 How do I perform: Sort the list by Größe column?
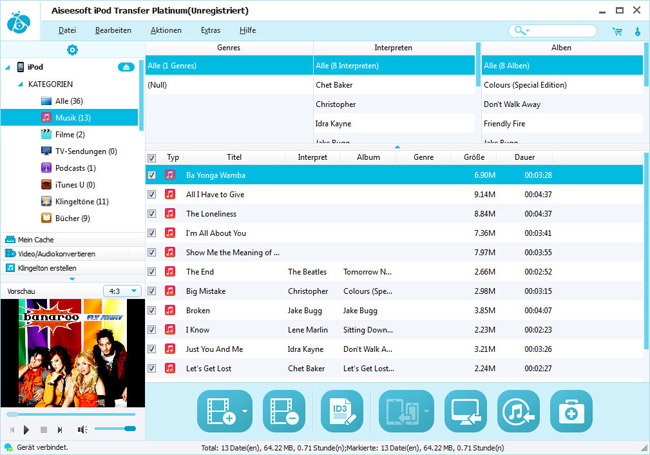coord(474,157)
